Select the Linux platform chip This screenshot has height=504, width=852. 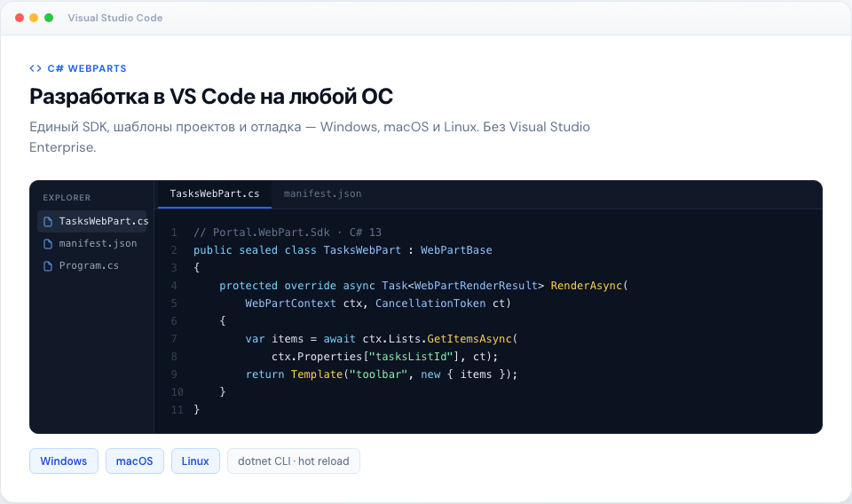tap(195, 461)
